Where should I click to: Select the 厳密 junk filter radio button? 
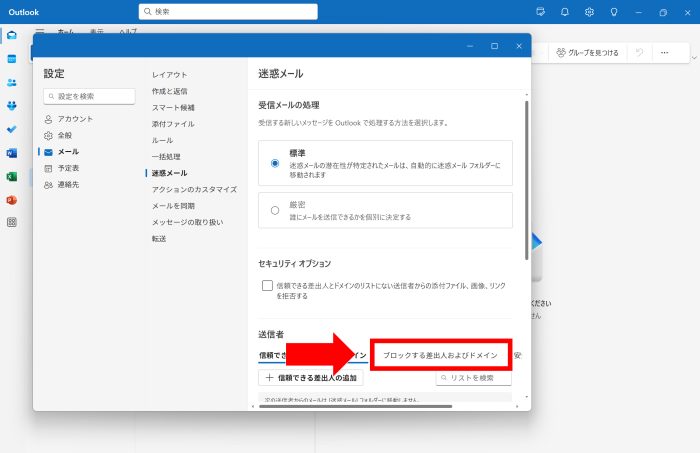275,210
